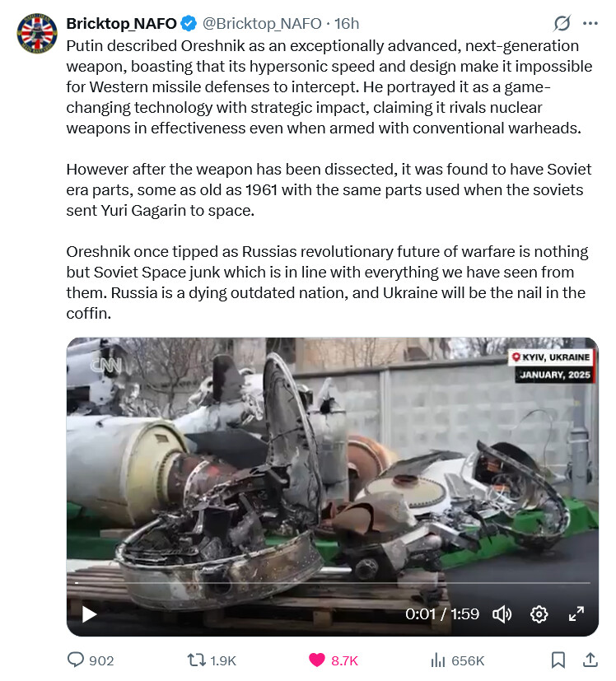Unlike the post with 8.7K likes

point(334,660)
